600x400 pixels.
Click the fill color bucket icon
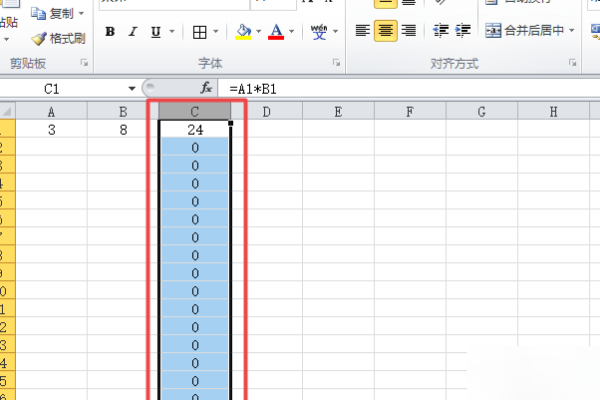pyautogui.click(x=243, y=32)
